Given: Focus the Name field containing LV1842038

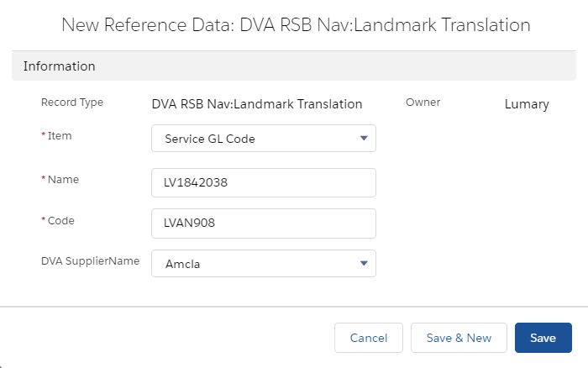Looking at the screenshot, I should coord(264,182).
